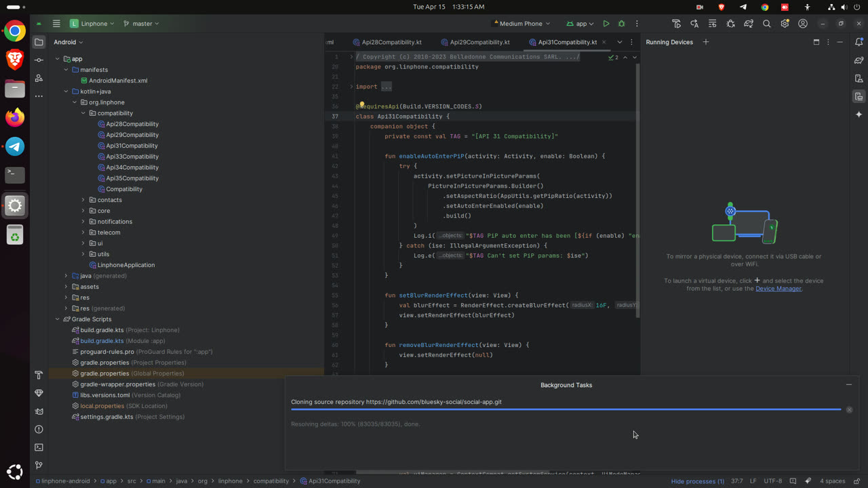Collapse the compatibility package

click(x=83, y=113)
